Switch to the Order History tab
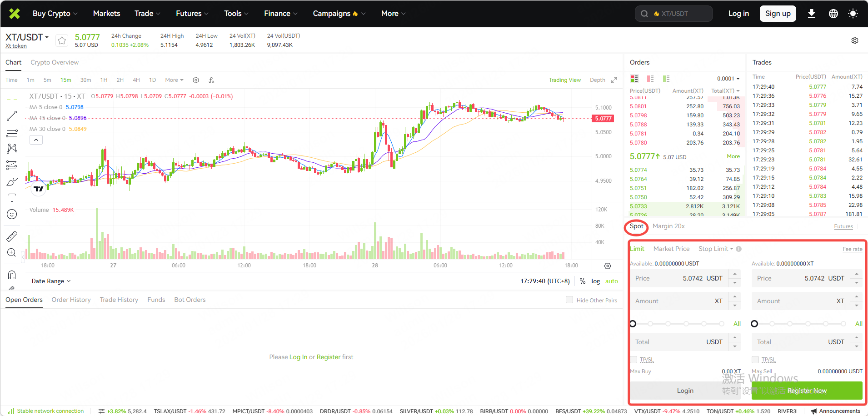This screenshot has height=416, width=868. (71, 300)
